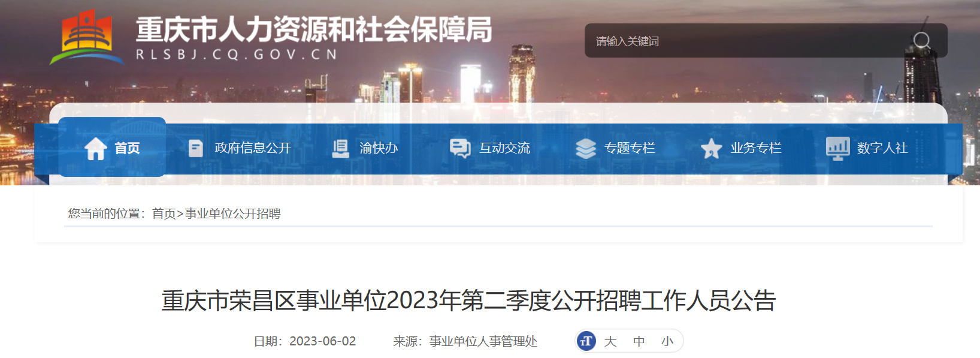Set font size to 小

coord(667,341)
